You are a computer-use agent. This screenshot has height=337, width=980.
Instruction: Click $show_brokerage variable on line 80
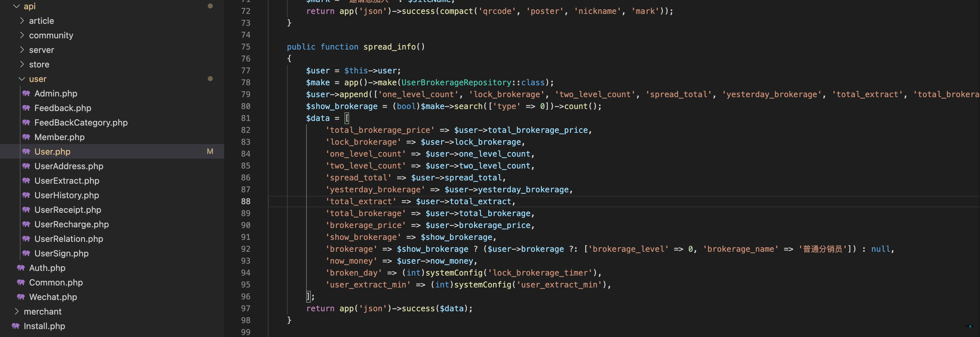[x=342, y=106]
